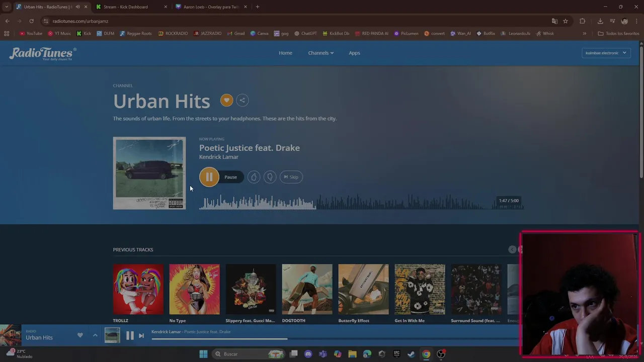Open the Todos los favoritos folder
Viewport: 644px width, 362px height.
(x=618, y=34)
